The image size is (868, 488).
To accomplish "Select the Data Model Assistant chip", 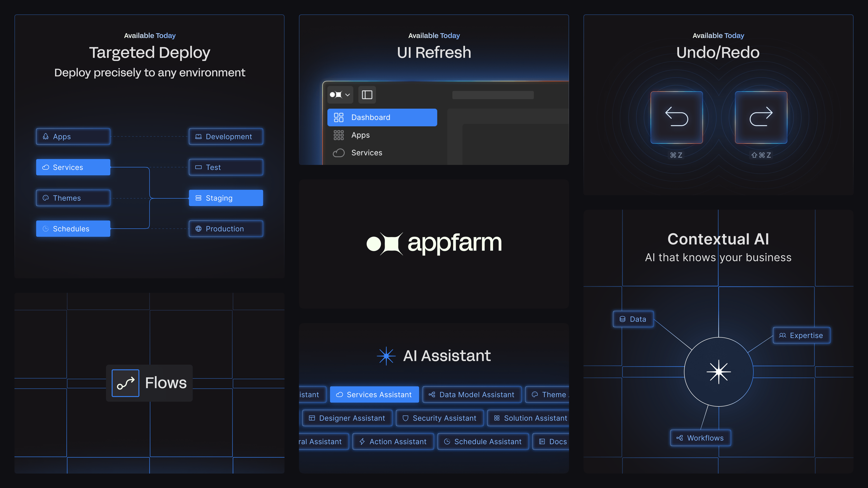I will coord(472,394).
